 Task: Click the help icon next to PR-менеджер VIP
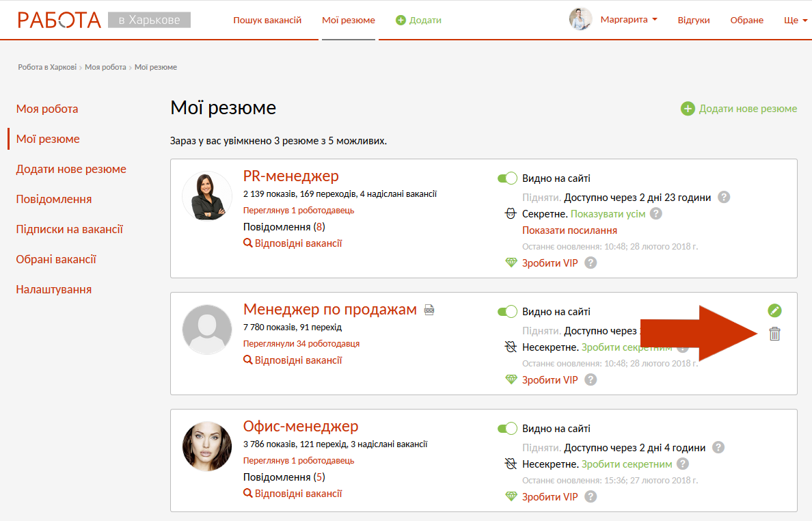click(591, 263)
